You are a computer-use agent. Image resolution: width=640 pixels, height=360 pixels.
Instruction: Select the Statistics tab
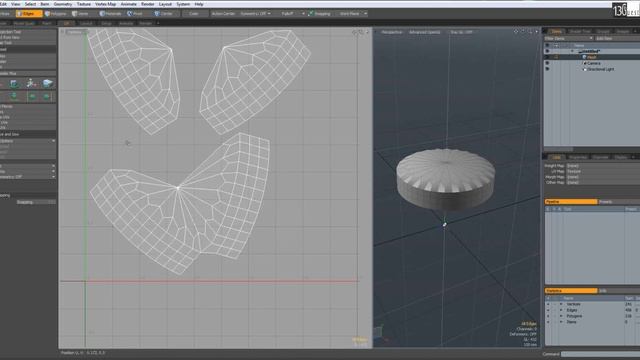pos(571,291)
